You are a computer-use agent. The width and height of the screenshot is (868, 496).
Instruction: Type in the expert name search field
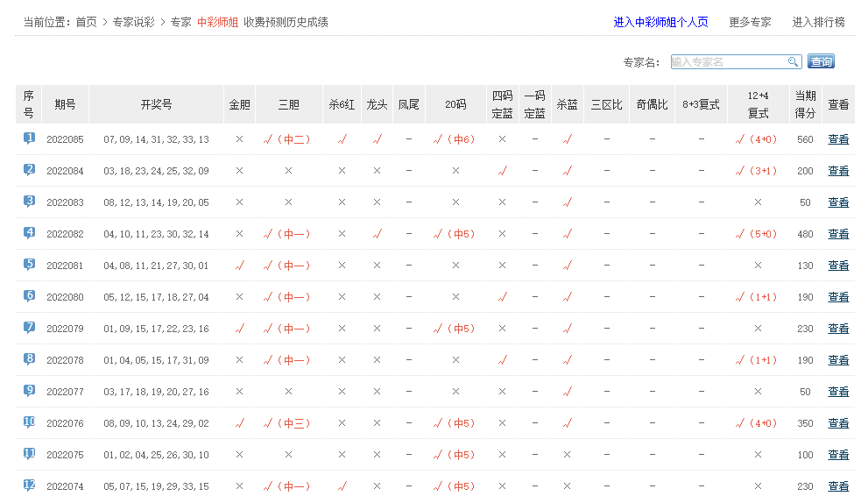tap(729, 62)
